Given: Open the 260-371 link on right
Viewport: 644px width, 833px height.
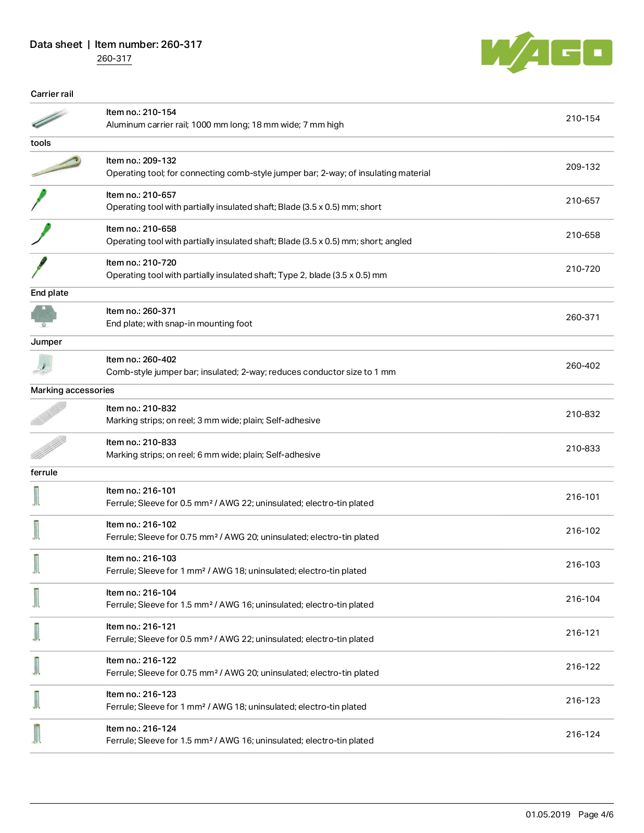Looking at the screenshot, I should pyautogui.click(x=583, y=317).
